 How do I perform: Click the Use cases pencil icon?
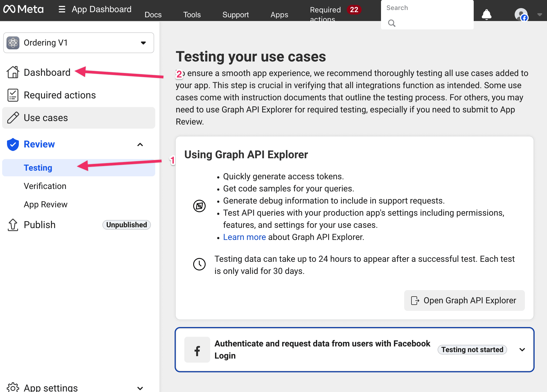(13, 118)
